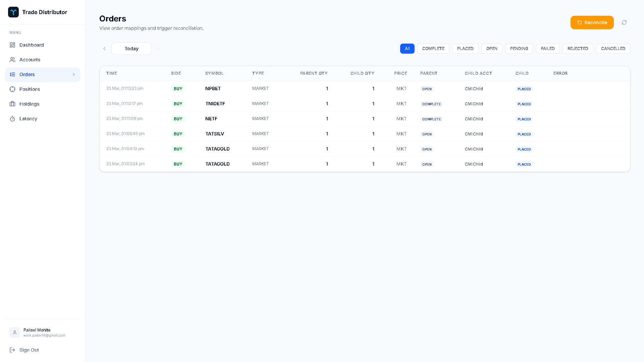Enable the FAILED status filter
Viewport: 644px width, 362px height.
click(x=547, y=49)
